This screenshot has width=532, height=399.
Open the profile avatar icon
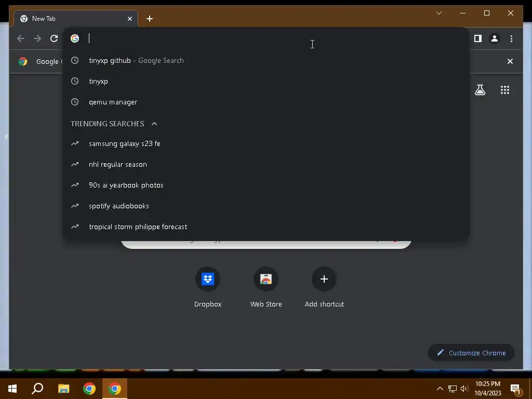click(495, 38)
